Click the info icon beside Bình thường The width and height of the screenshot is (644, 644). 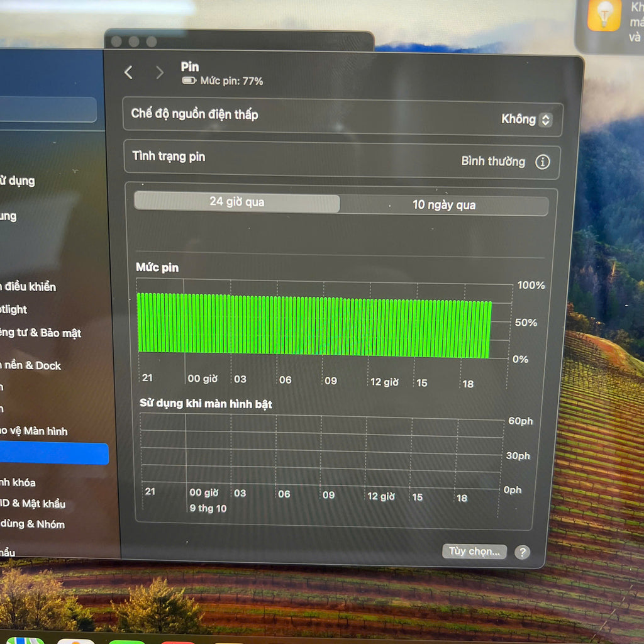pyautogui.click(x=542, y=162)
